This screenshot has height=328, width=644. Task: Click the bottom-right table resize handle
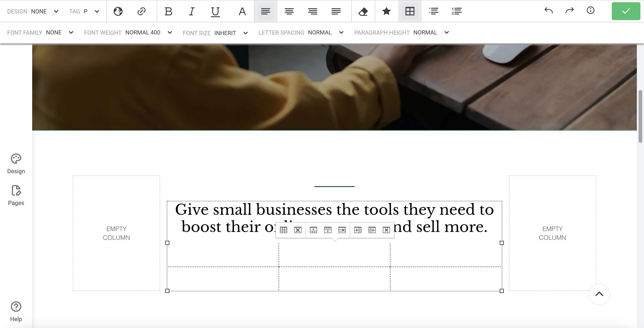click(x=502, y=291)
